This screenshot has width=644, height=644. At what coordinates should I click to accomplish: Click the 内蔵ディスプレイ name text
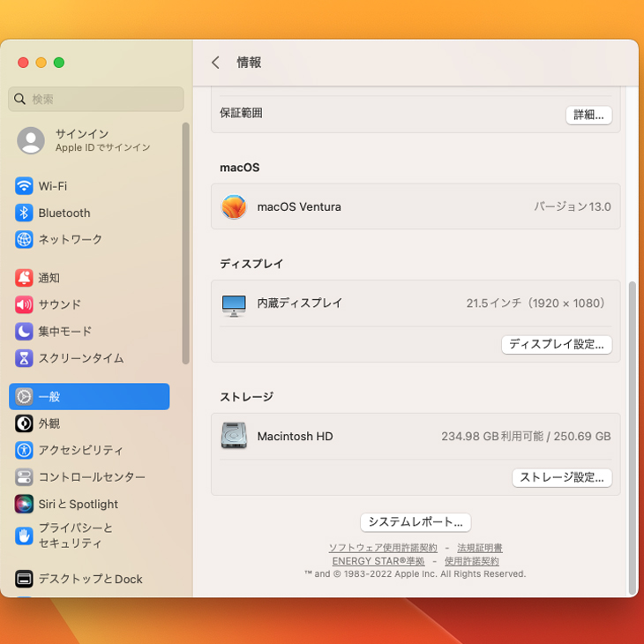(x=299, y=303)
